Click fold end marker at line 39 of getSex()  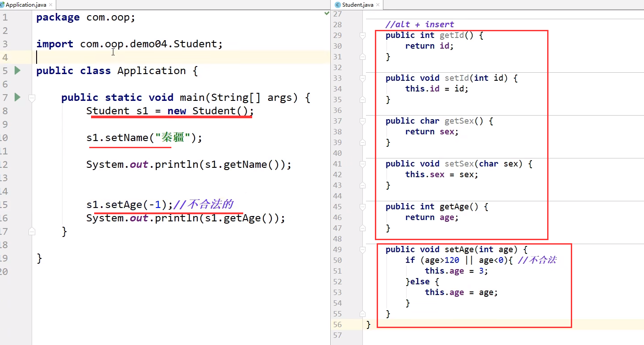click(x=363, y=142)
